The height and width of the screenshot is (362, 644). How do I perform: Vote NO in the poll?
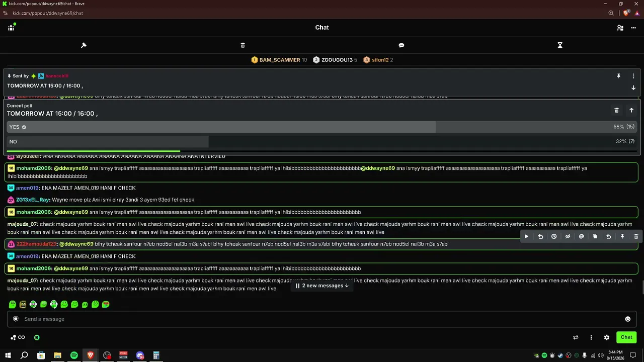click(x=322, y=141)
